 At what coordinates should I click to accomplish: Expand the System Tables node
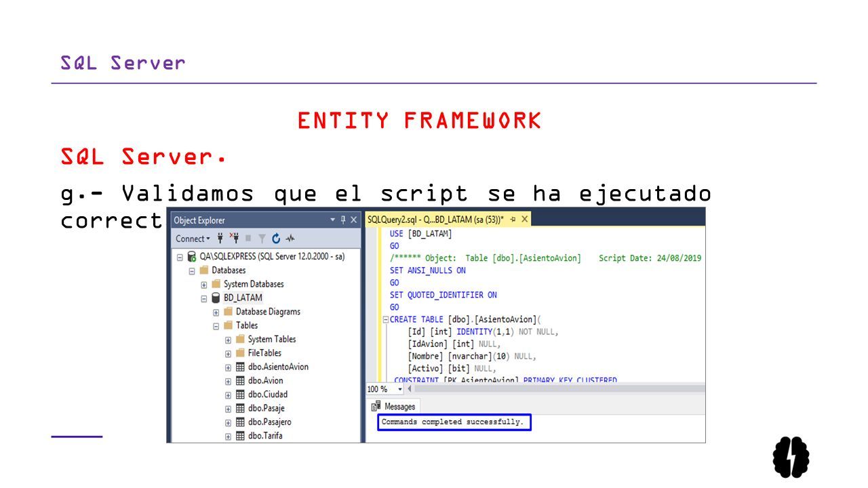[x=229, y=339]
